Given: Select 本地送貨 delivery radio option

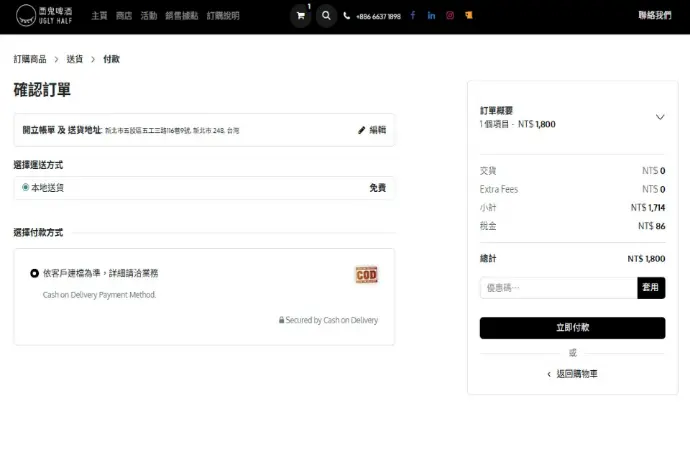Looking at the screenshot, I should tap(26, 187).
